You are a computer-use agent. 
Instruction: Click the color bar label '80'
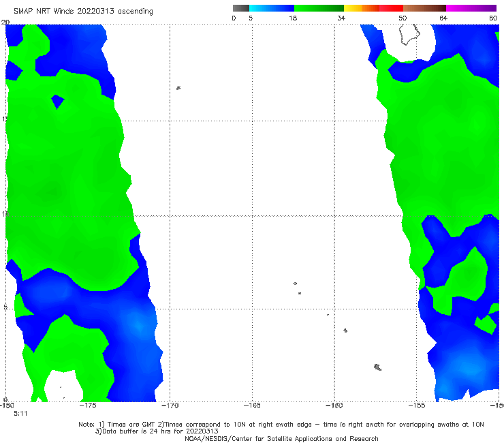(x=493, y=18)
